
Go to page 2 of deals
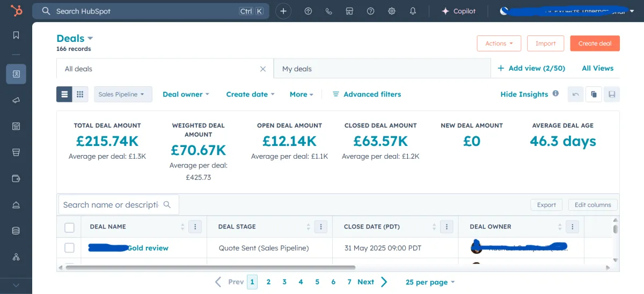click(x=268, y=282)
